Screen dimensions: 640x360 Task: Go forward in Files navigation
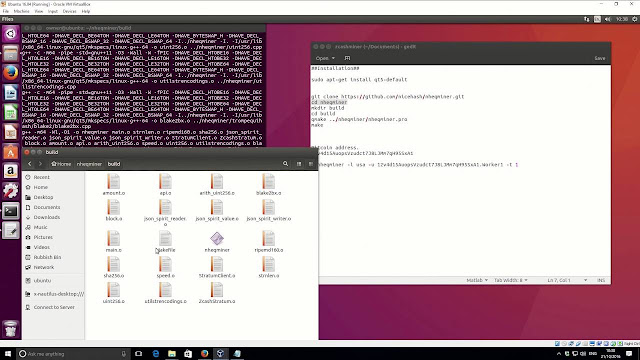(40, 164)
